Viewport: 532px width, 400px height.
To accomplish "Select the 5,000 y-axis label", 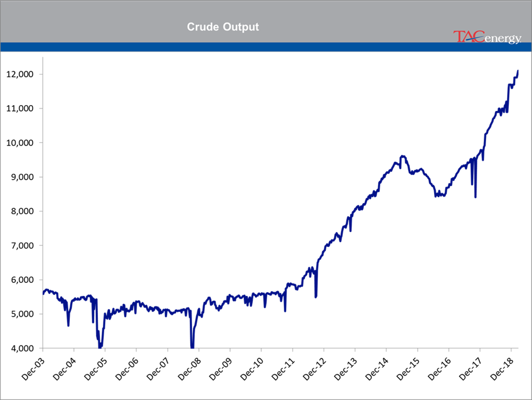I will point(22,314).
